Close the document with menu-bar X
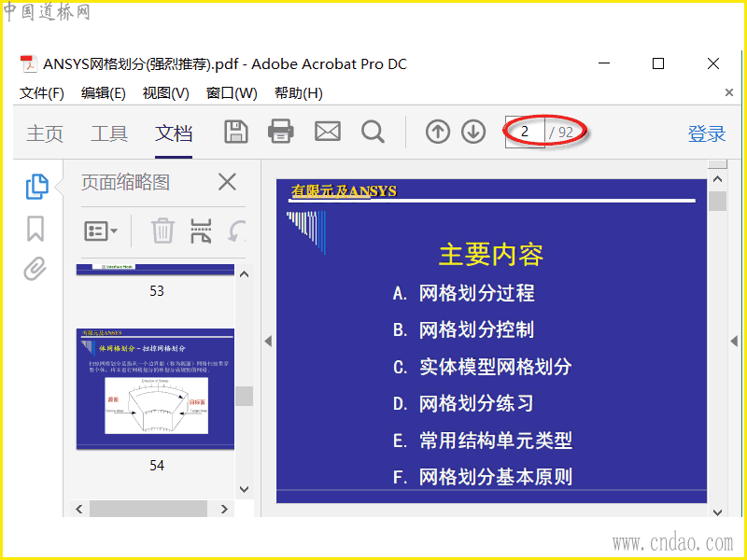747x560 pixels. 729,92
